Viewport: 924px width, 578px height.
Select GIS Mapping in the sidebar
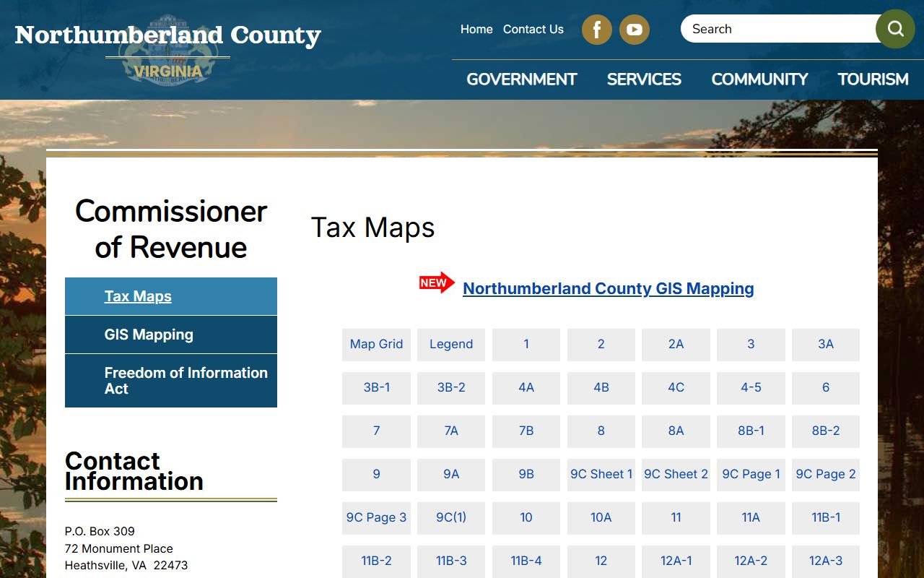pyautogui.click(x=171, y=335)
